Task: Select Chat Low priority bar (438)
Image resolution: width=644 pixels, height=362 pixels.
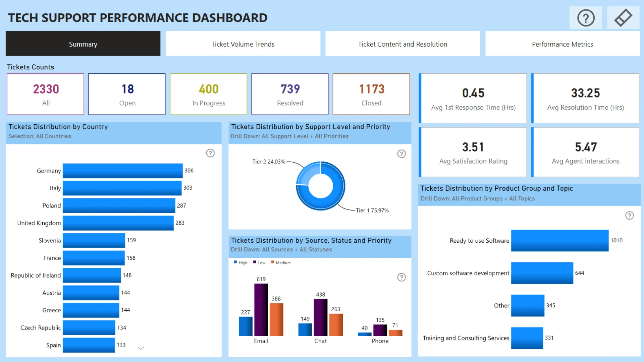Action: click(321, 317)
